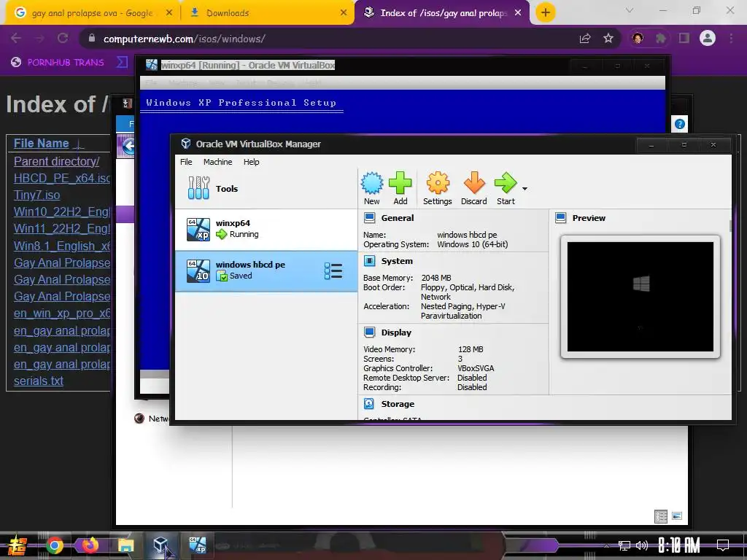The image size is (747, 560).
Task: Open Firefox from the taskbar
Action: [90, 545]
